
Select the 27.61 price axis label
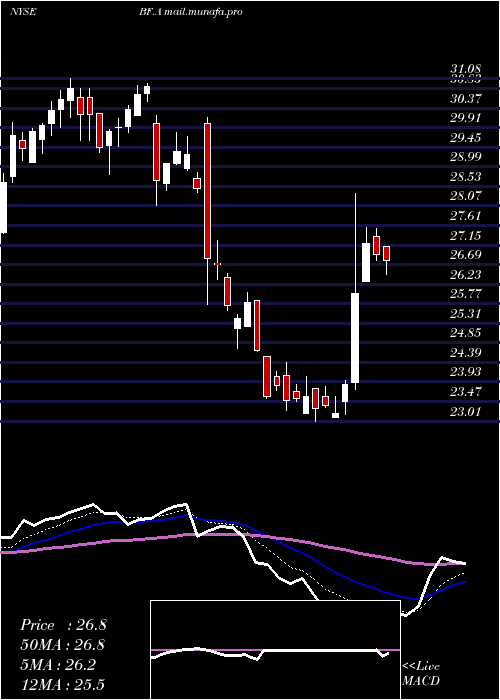click(465, 216)
